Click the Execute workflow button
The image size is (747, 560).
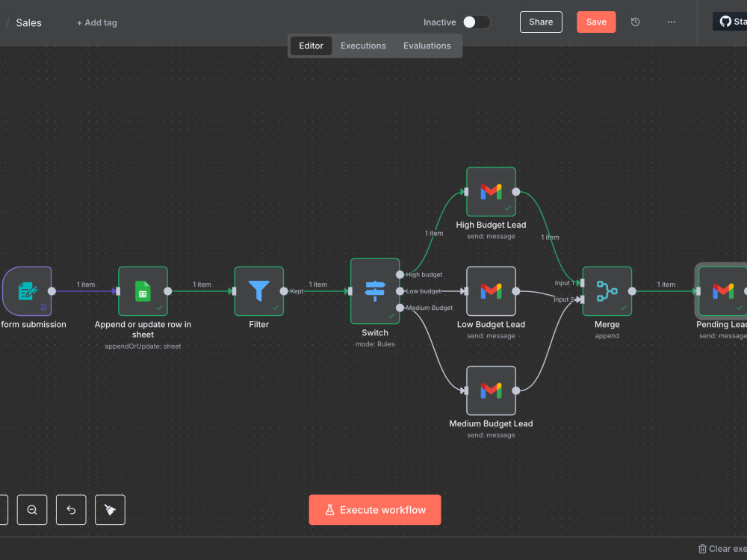click(375, 509)
